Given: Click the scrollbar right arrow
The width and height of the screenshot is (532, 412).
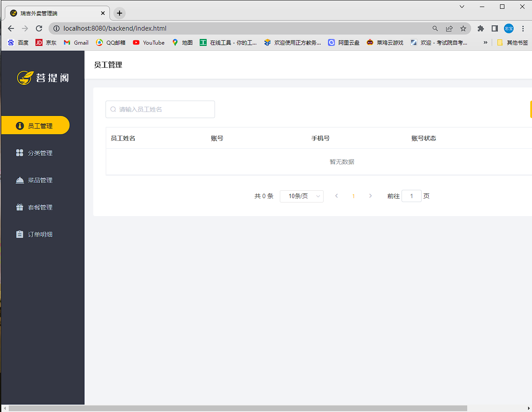Looking at the screenshot, I should [528, 409].
